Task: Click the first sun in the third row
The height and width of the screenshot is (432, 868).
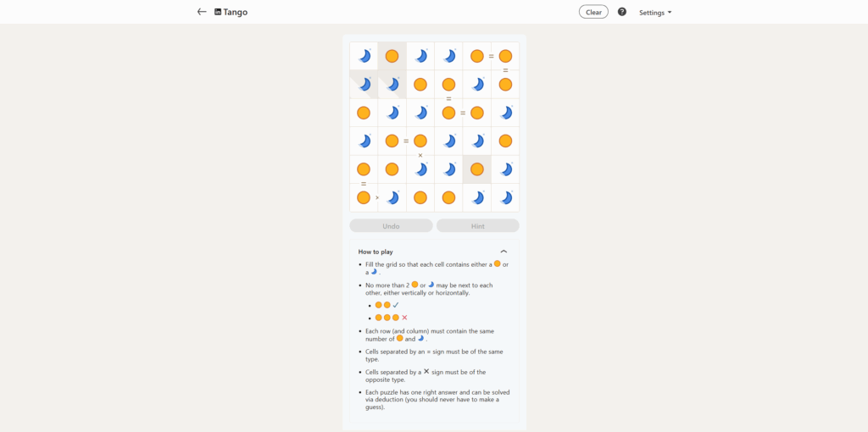Action: click(x=364, y=113)
